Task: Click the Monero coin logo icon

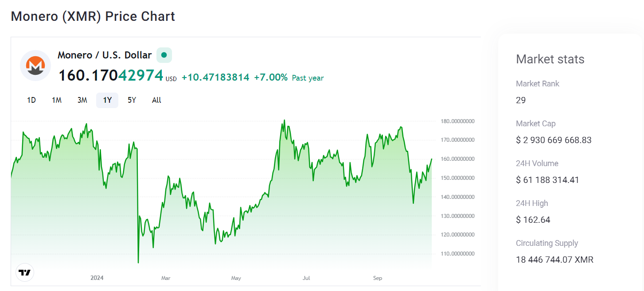Action: pos(35,66)
